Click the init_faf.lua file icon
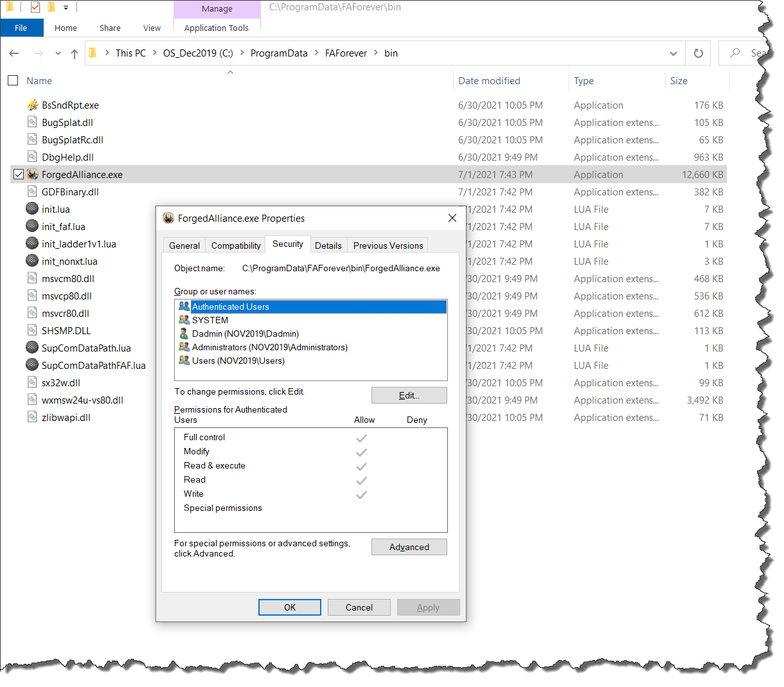784x687 pixels. tap(32, 226)
